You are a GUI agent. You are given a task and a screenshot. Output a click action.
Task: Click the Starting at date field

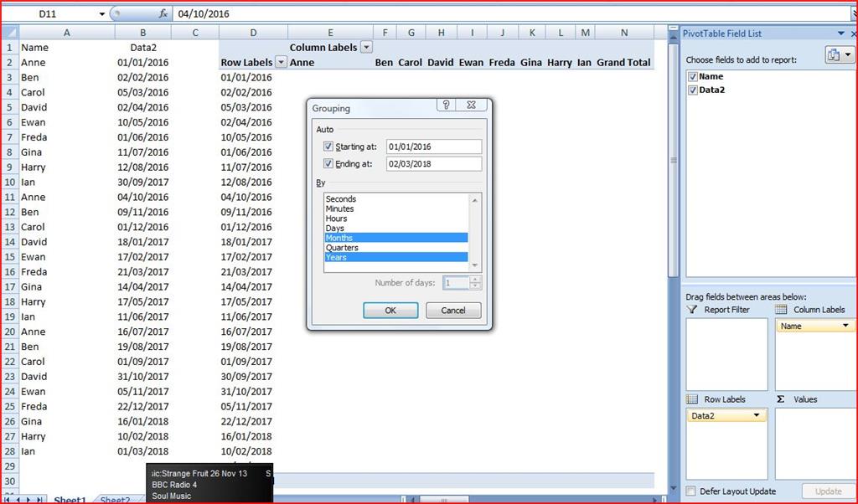click(x=434, y=147)
